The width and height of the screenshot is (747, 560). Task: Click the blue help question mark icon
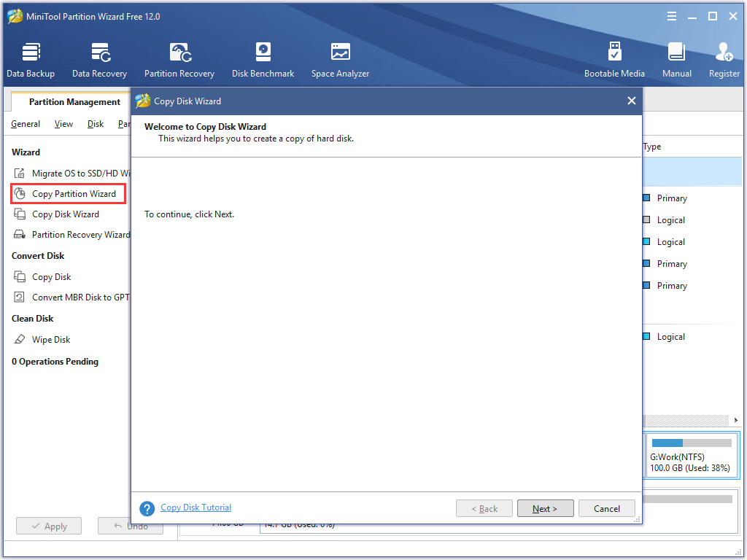147,508
